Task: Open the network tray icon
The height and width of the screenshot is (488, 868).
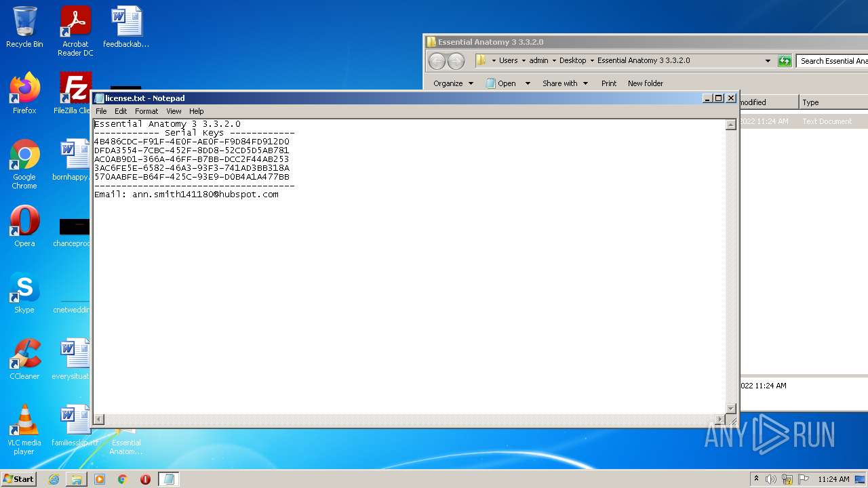Action: tap(787, 479)
